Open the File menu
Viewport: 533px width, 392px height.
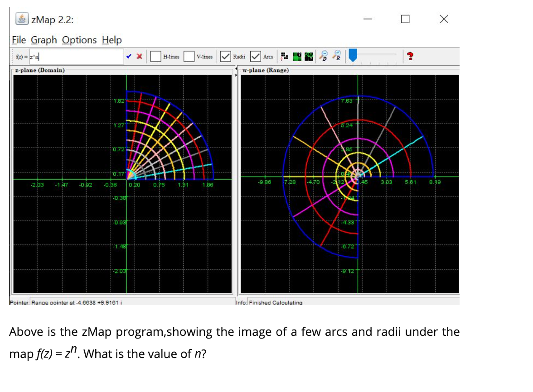[x=19, y=40]
